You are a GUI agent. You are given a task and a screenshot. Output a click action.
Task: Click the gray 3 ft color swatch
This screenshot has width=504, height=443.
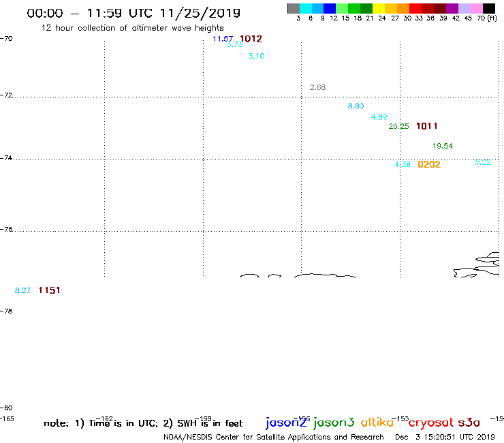(x=294, y=8)
